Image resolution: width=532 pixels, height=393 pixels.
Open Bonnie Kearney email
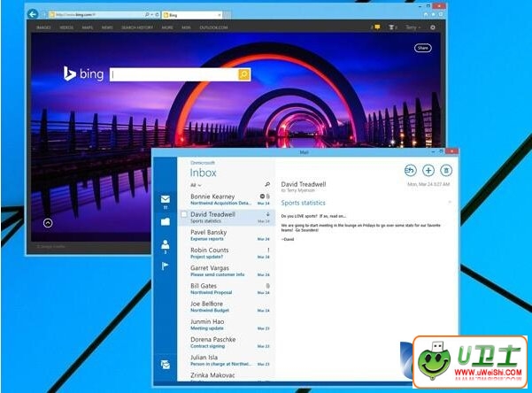coord(226,199)
